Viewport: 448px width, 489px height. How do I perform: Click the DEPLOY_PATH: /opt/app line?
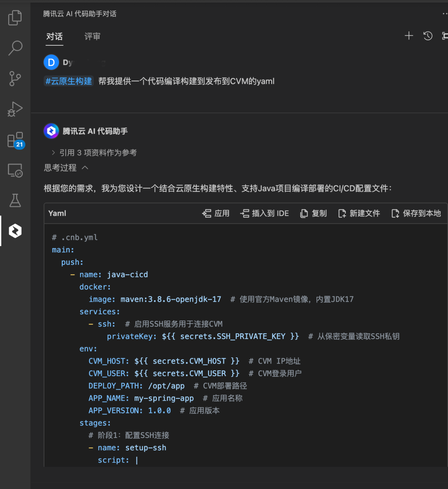(168, 386)
